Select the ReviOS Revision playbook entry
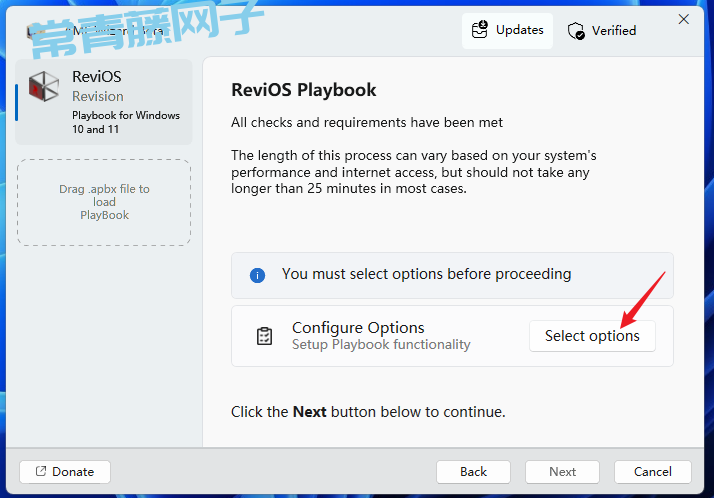 pyautogui.click(x=104, y=102)
